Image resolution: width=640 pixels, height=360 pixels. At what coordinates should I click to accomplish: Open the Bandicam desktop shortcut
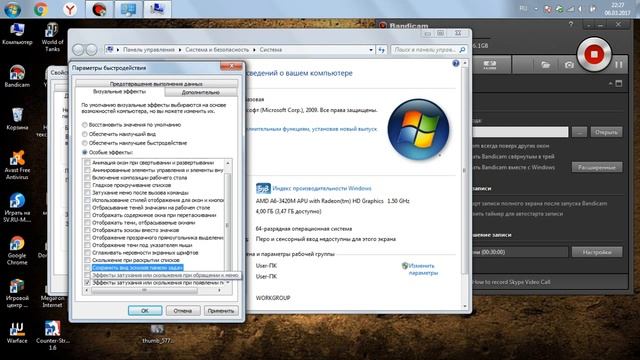(17, 76)
